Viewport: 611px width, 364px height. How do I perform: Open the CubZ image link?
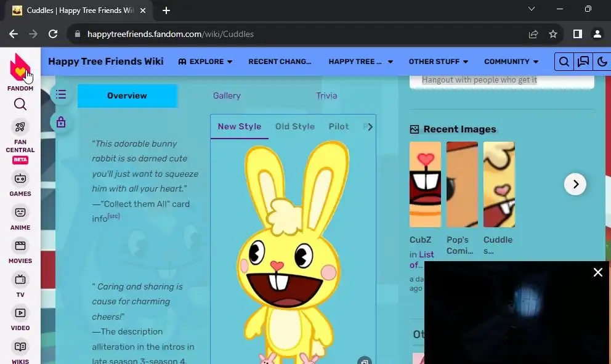[421, 240]
